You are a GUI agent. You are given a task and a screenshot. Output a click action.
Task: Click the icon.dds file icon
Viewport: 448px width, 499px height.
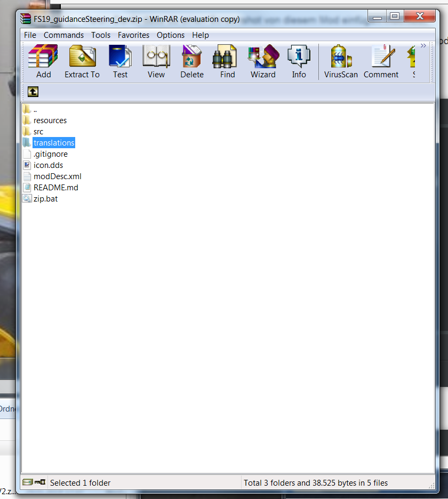coord(27,165)
